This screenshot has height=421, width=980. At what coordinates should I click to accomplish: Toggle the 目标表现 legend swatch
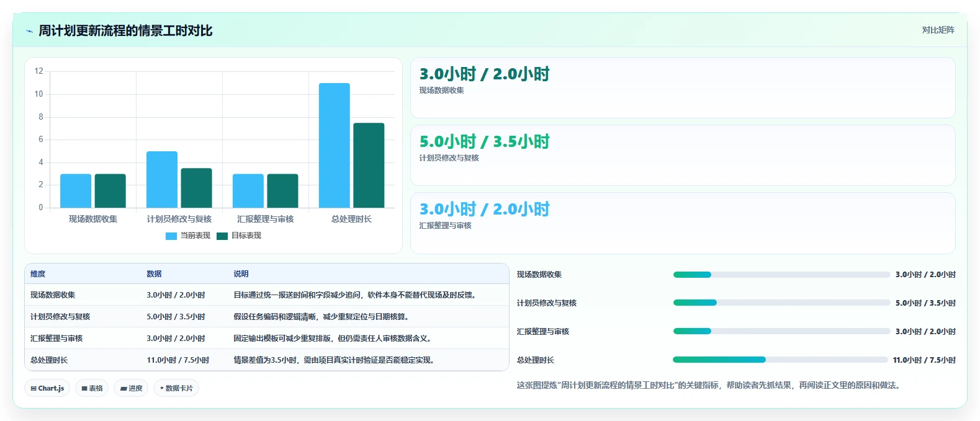[222, 236]
